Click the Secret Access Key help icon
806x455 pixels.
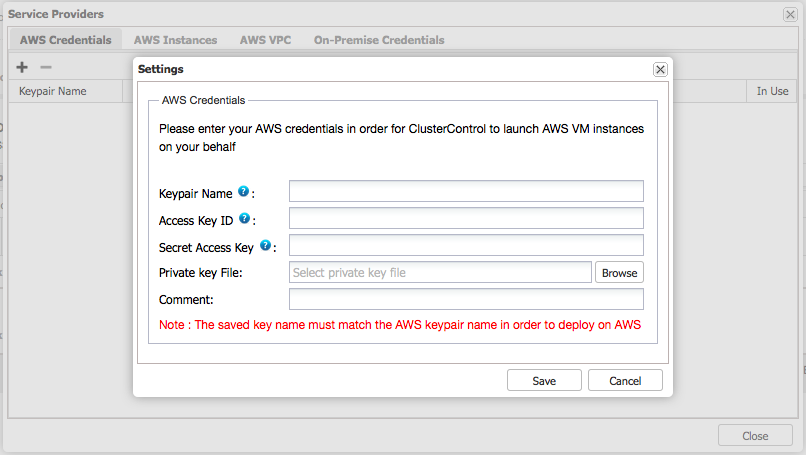[x=265, y=245]
